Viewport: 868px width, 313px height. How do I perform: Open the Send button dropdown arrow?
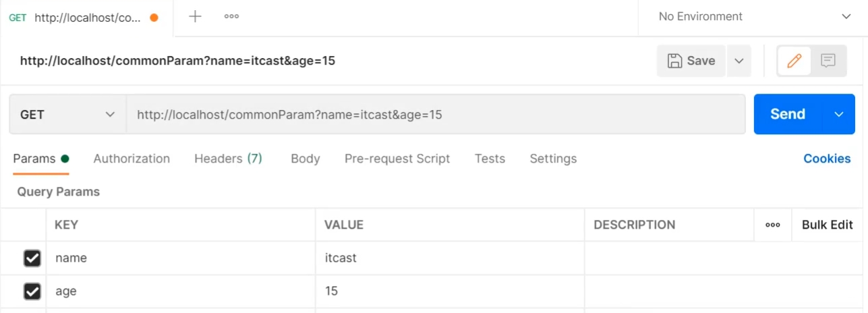[x=839, y=115]
